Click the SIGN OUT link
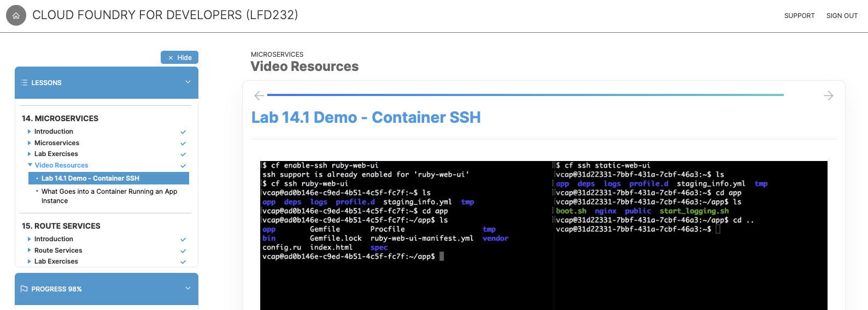This screenshot has width=868, height=310. (842, 16)
